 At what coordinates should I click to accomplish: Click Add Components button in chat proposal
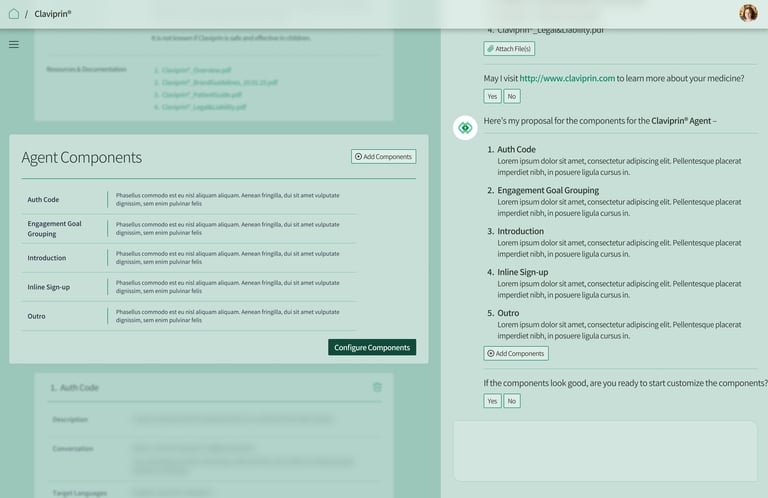(516, 354)
